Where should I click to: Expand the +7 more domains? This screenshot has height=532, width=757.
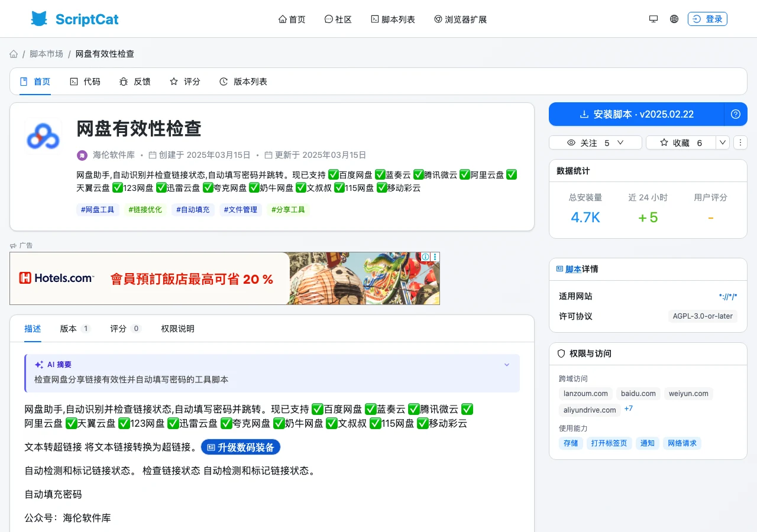click(x=629, y=408)
